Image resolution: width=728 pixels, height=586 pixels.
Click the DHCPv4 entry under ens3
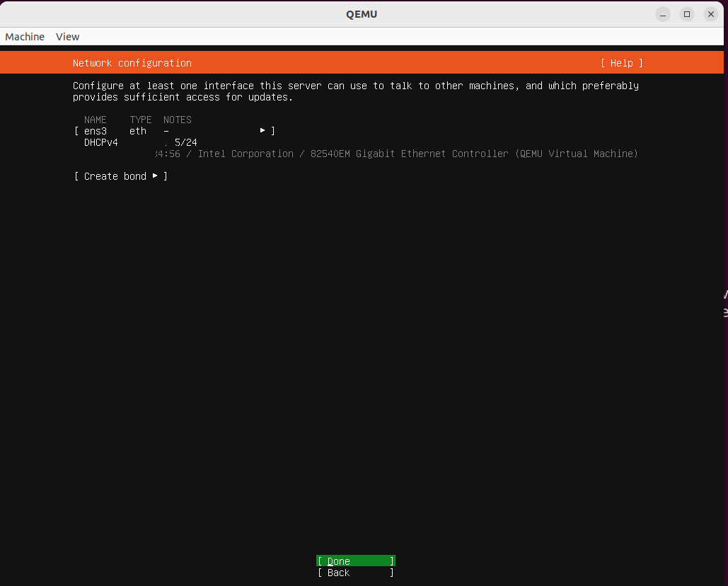click(100, 142)
